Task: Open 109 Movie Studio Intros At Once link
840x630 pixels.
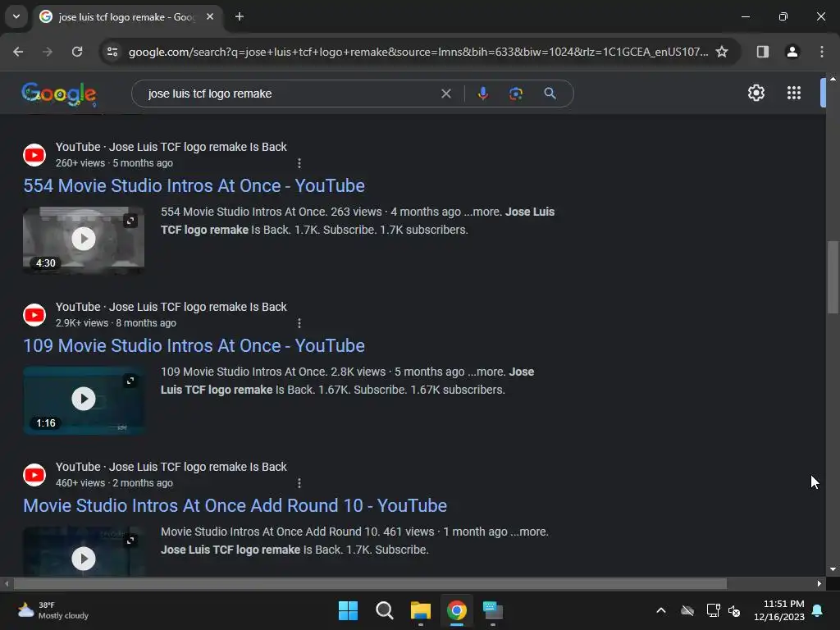Action: (194, 346)
